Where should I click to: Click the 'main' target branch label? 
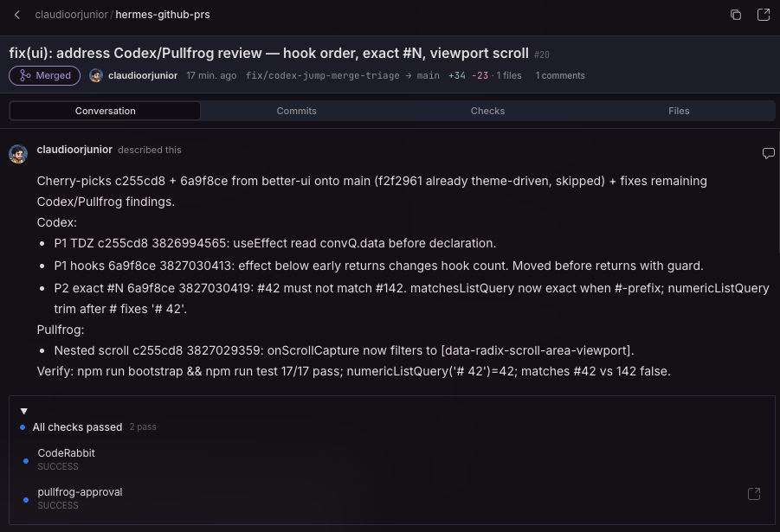coord(429,75)
